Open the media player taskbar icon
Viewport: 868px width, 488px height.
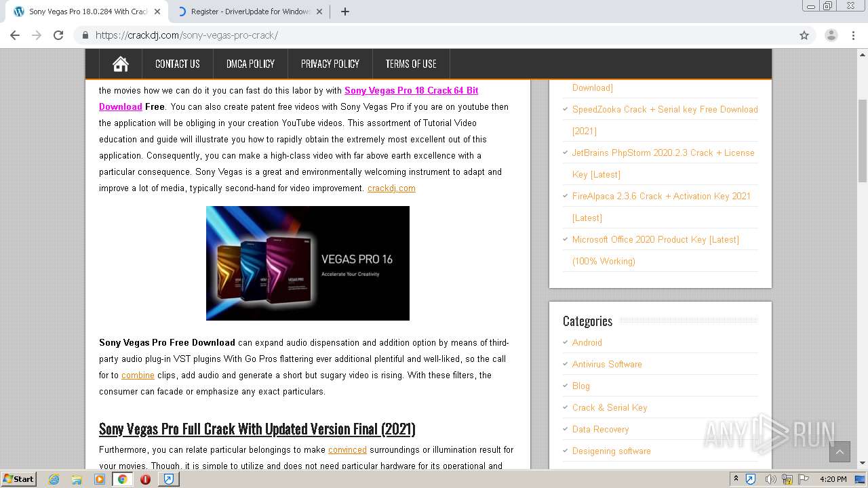coord(100,479)
